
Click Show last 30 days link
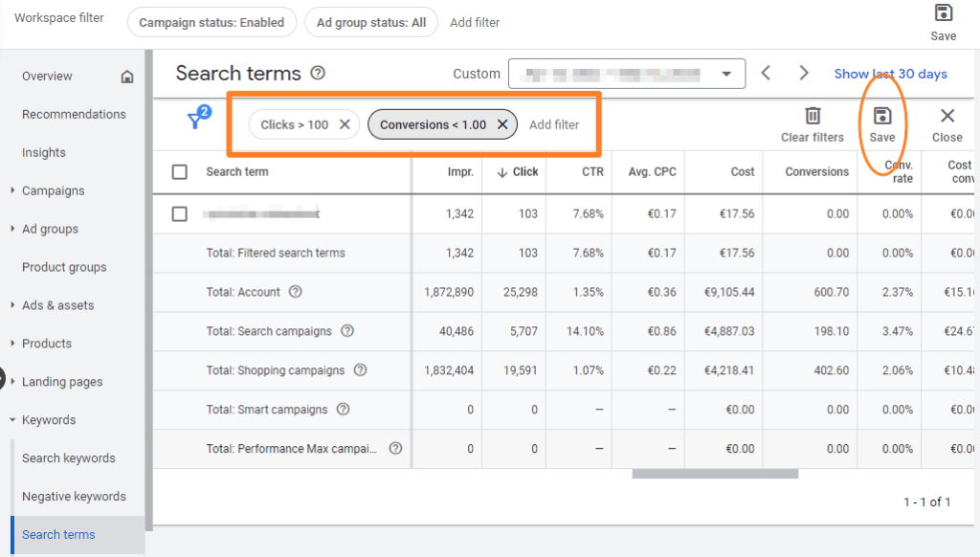(890, 74)
